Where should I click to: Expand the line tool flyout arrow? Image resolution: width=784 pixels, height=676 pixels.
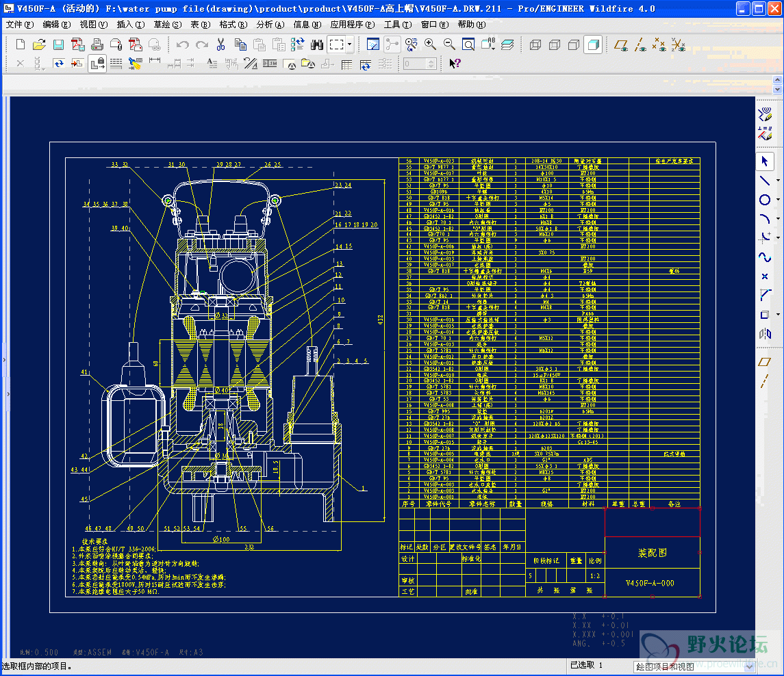pos(778,181)
